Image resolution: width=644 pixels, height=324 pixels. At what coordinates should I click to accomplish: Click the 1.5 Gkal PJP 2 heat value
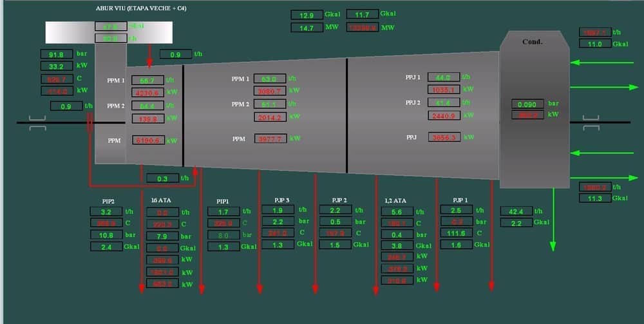tap(336, 245)
